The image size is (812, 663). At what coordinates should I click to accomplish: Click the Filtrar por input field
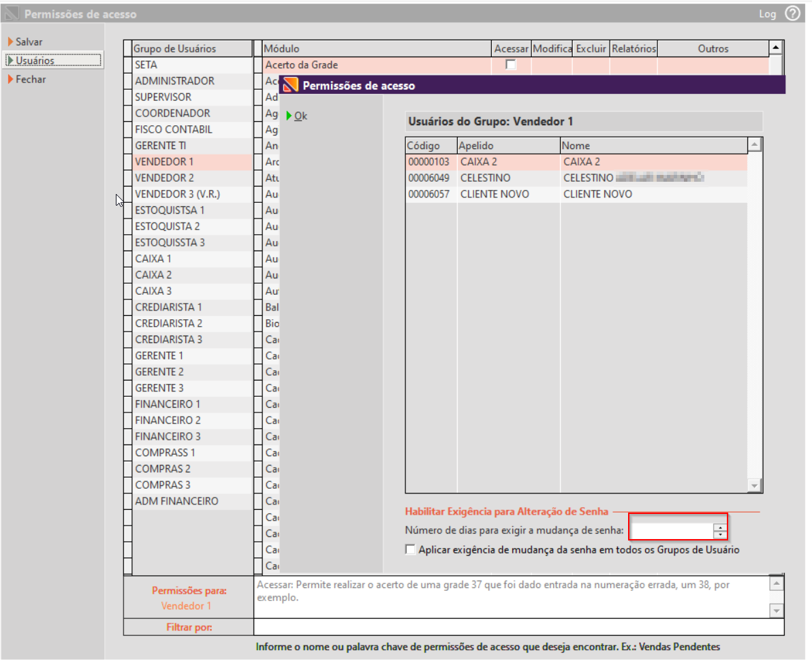[x=518, y=627]
